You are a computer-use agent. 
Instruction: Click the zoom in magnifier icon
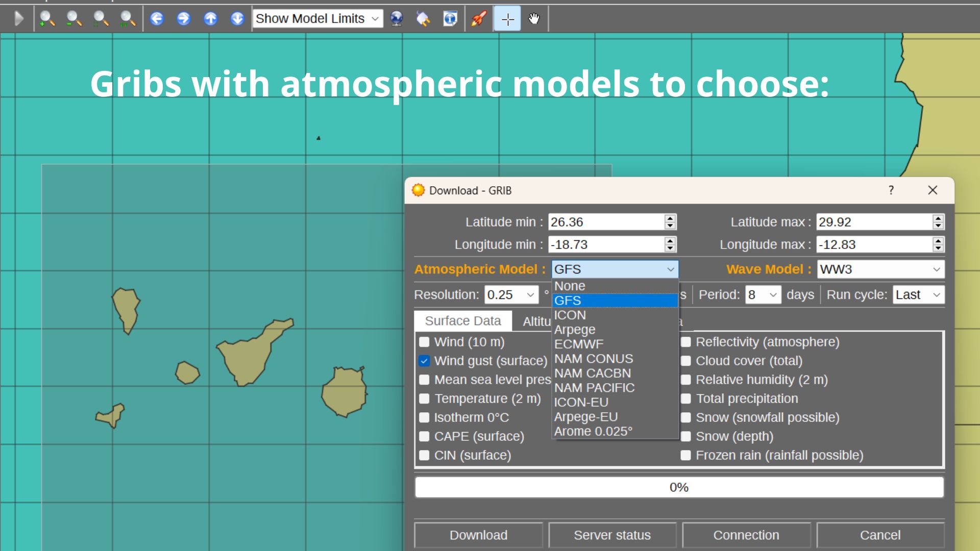(47, 19)
